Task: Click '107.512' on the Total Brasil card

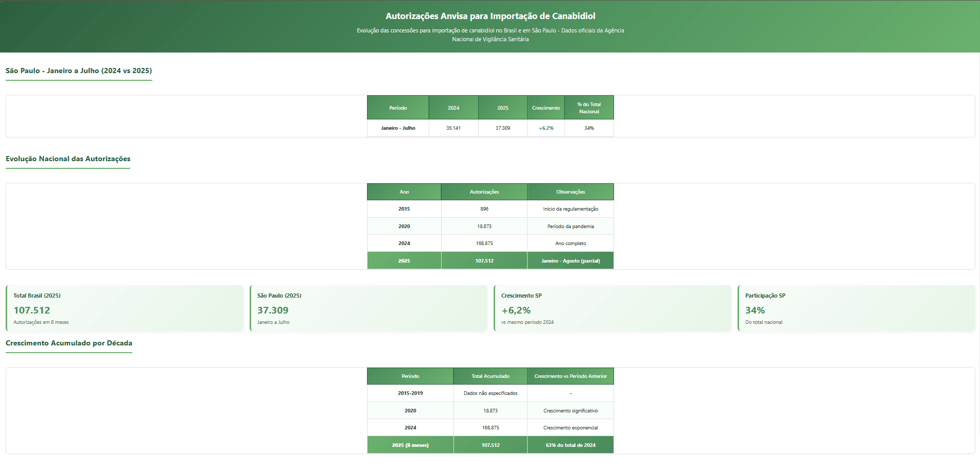Action: coord(32,310)
